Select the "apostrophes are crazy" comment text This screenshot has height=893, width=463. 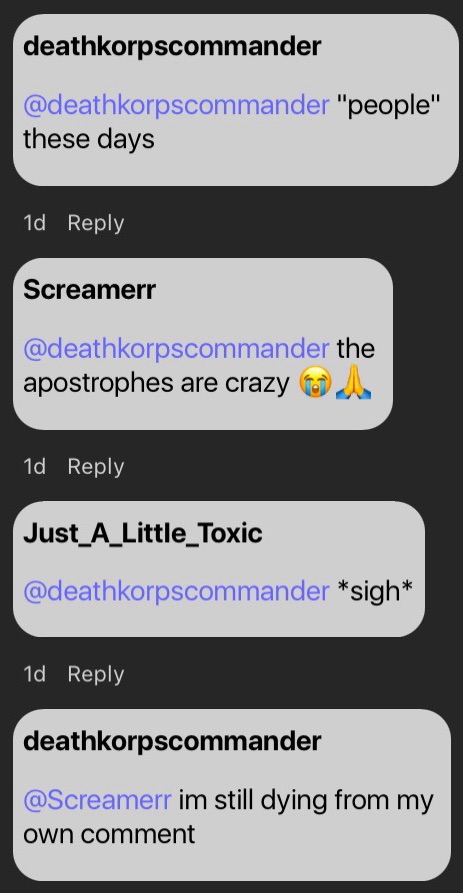199,367
